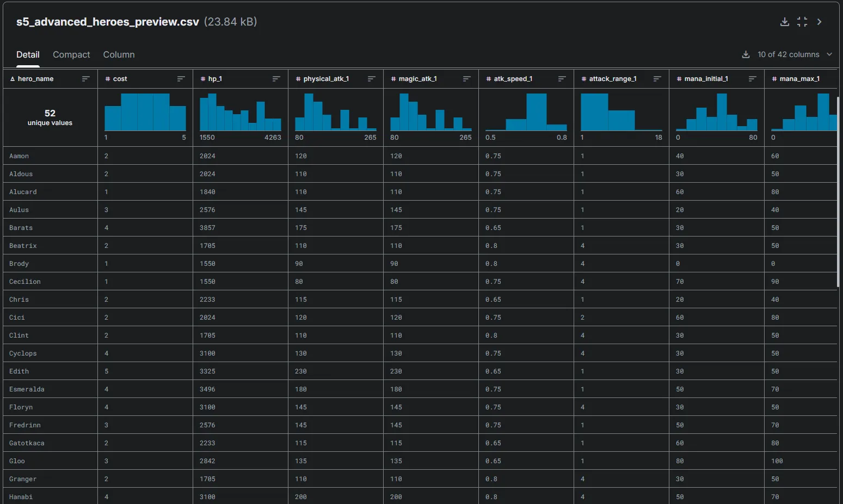Click hp value 3857 in Barats row

(207, 228)
